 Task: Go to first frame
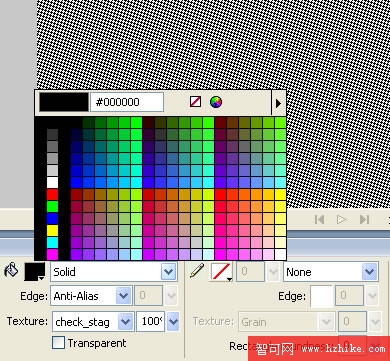[319, 219]
